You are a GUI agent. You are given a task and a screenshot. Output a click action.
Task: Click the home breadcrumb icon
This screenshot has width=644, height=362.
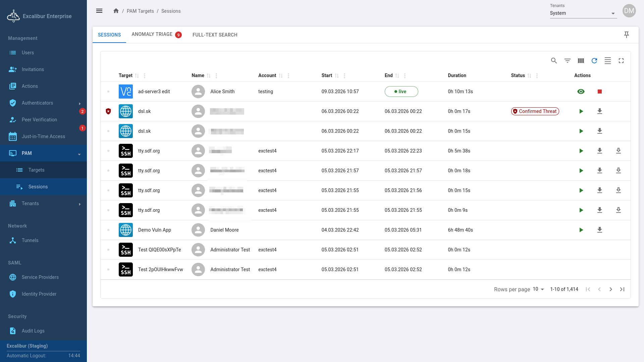pyautogui.click(x=116, y=11)
